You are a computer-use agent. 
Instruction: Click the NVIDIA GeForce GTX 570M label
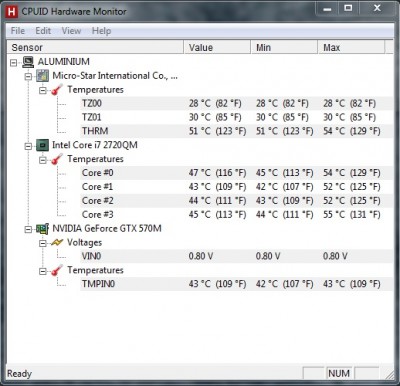[107, 229]
